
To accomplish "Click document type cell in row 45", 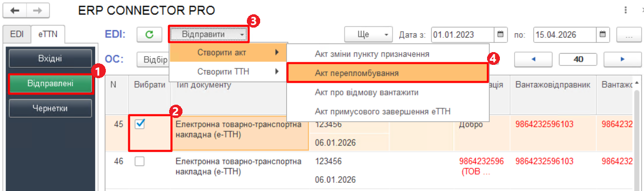I will point(240,133).
